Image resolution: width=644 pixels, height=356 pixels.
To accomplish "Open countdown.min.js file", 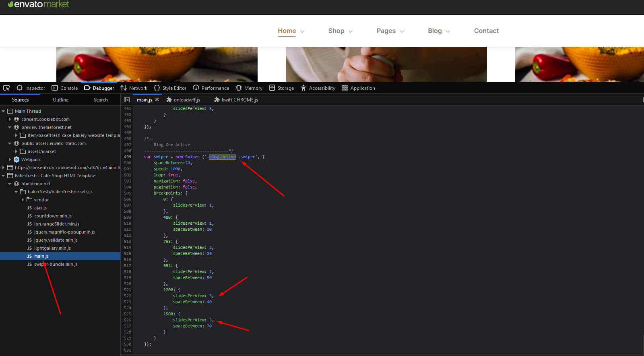I will pos(53,216).
